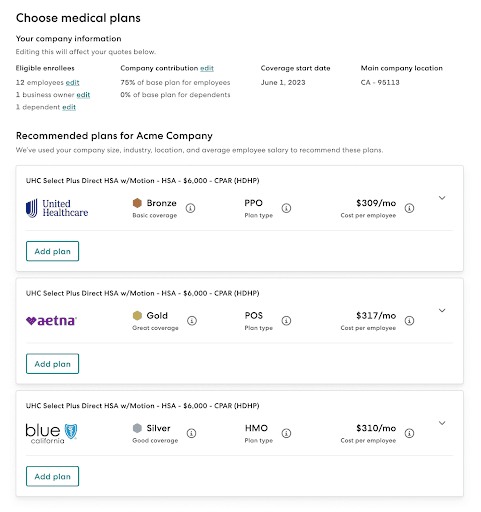Image resolution: width=481 pixels, height=512 pixels.
Task: Expand the United Healthcare plan details
Action: (x=442, y=198)
